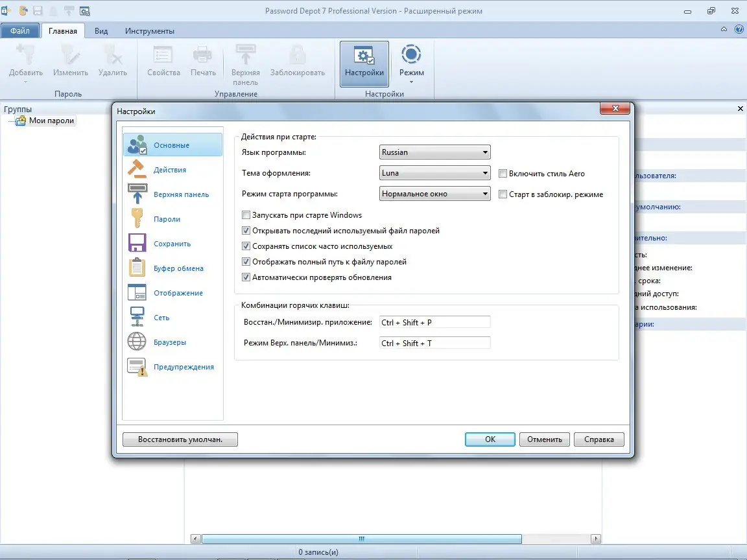Screen dimensions: 747x560
Task: Open the Предупреждения settings category
Action: tap(173, 367)
